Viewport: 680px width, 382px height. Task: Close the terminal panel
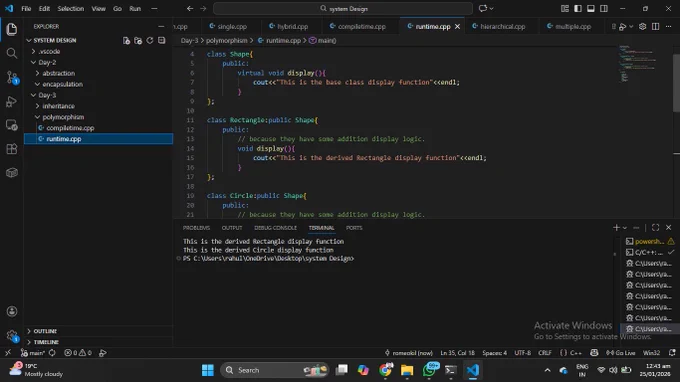tap(668, 228)
